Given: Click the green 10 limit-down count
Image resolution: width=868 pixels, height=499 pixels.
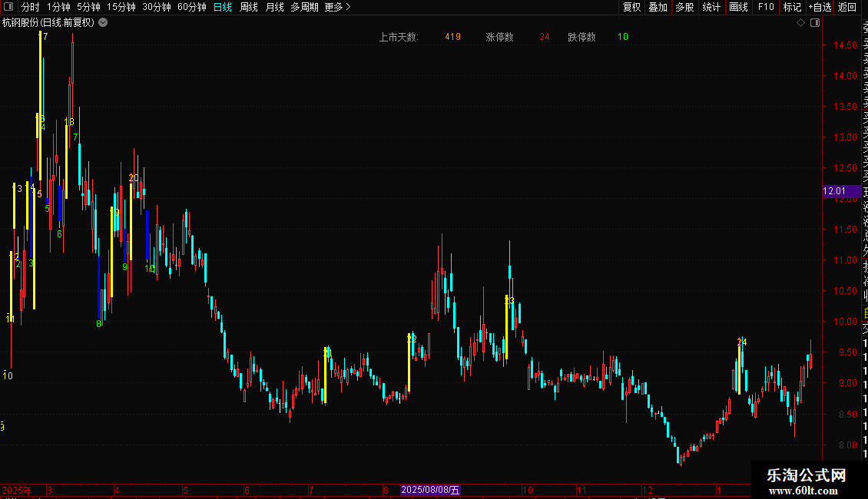Looking at the screenshot, I should [623, 37].
